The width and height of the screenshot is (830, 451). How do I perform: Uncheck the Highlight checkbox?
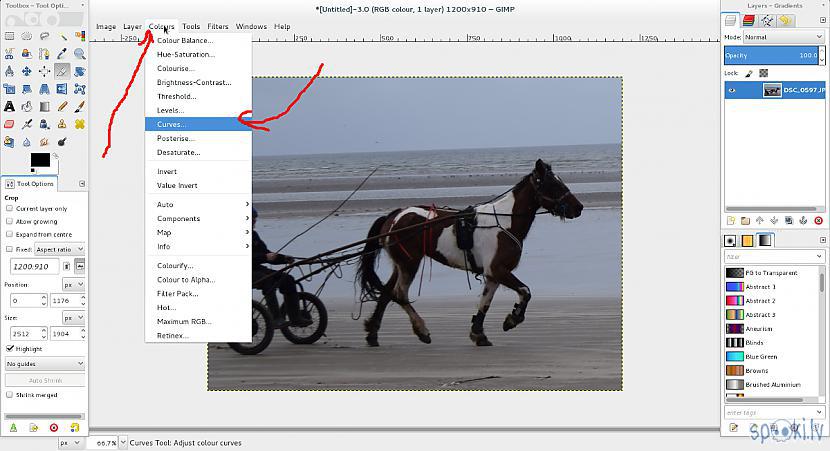click(x=10, y=348)
